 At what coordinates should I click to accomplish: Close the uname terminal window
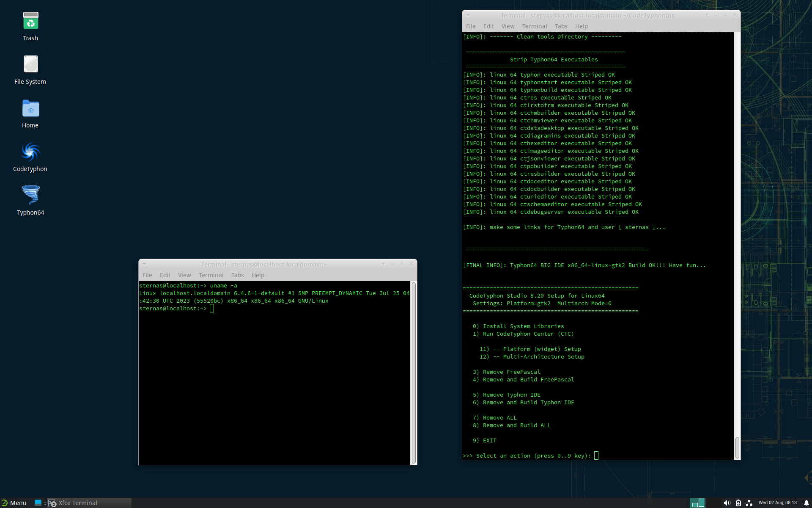click(411, 264)
